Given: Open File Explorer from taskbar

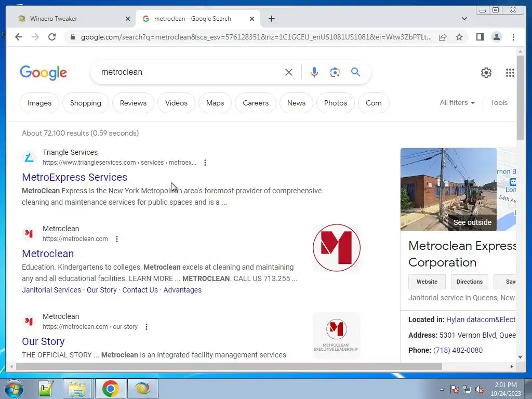Looking at the screenshot, I should click(77, 389).
